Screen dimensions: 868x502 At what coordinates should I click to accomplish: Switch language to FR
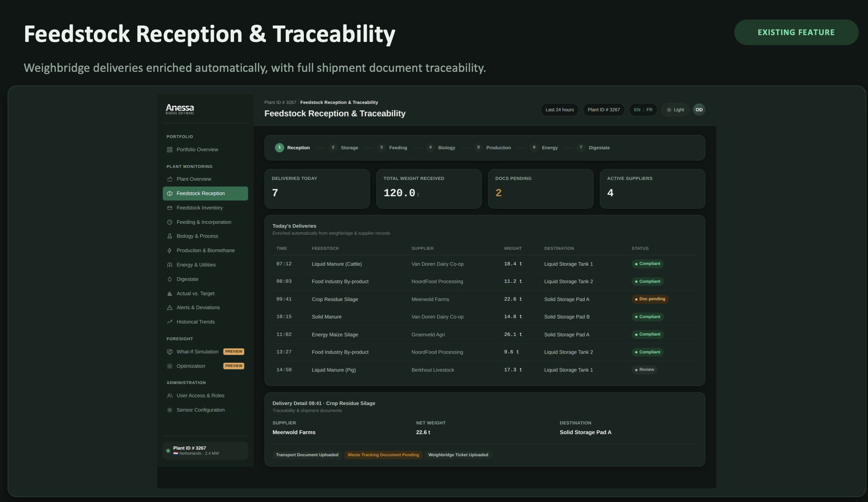pyautogui.click(x=650, y=110)
